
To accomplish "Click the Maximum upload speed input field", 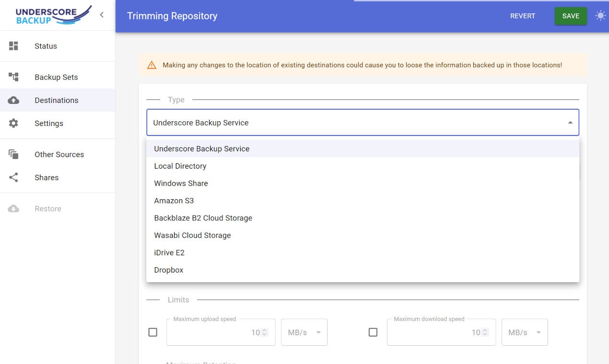I will click(x=221, y=332).
